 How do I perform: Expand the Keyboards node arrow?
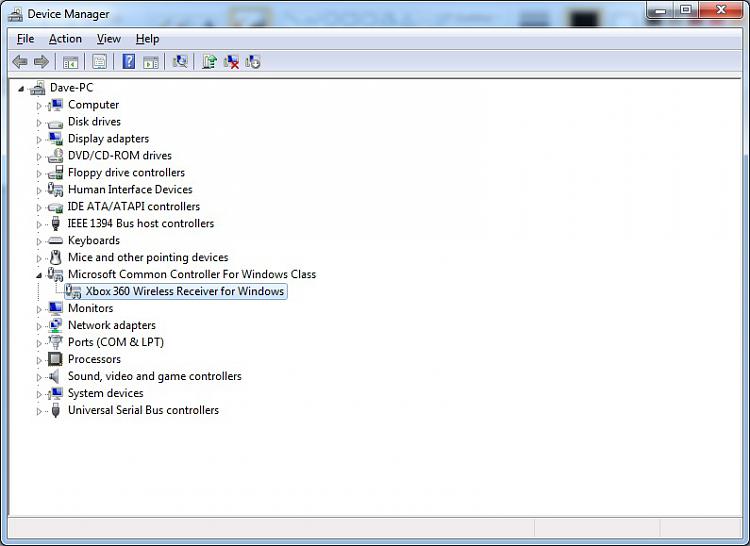(x=39, y=241)
